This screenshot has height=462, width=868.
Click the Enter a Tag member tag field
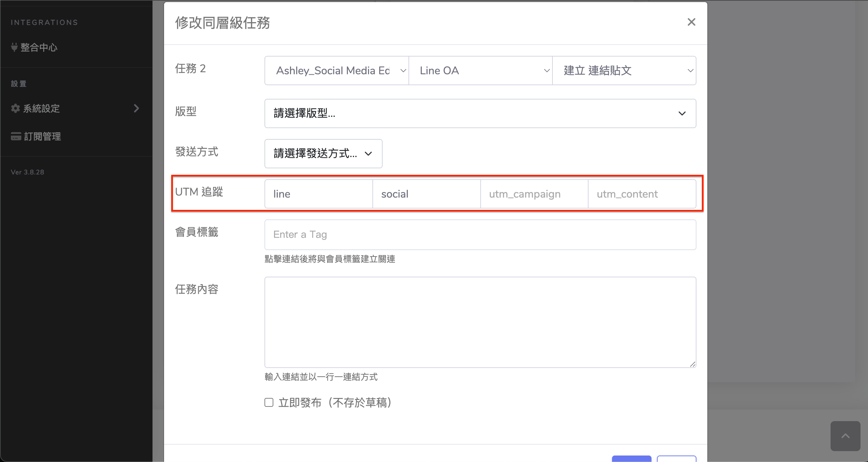[480, 235]
